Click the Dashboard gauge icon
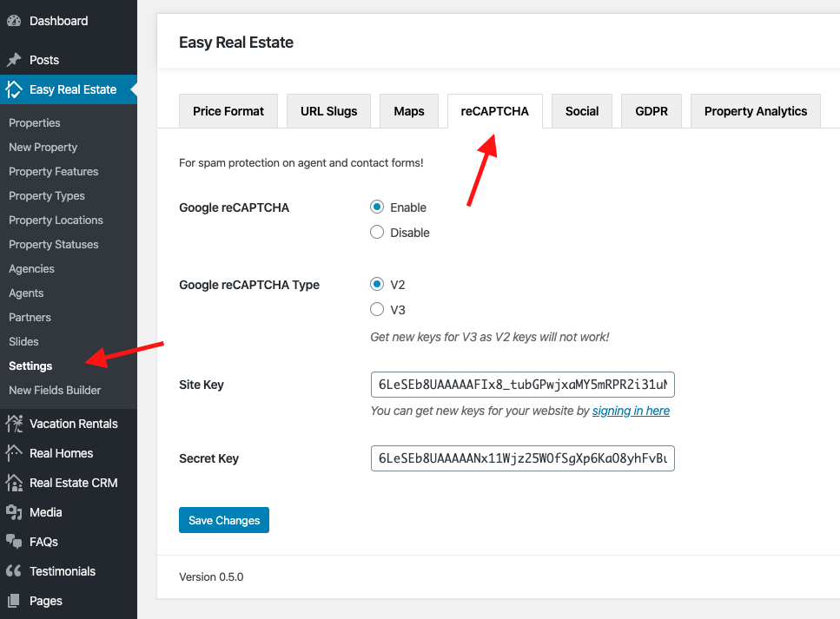This screenshot has height=619, width=840. [x=14, y=21]
